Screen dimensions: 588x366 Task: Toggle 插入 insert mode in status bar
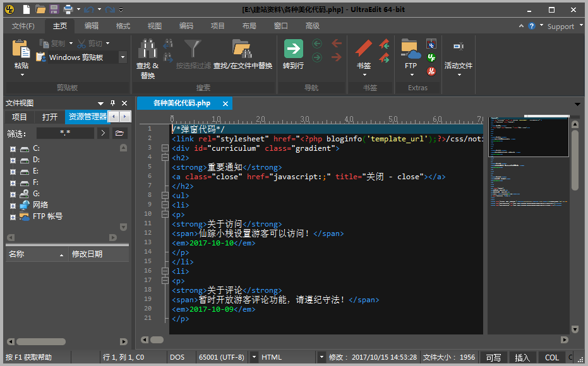522,358
